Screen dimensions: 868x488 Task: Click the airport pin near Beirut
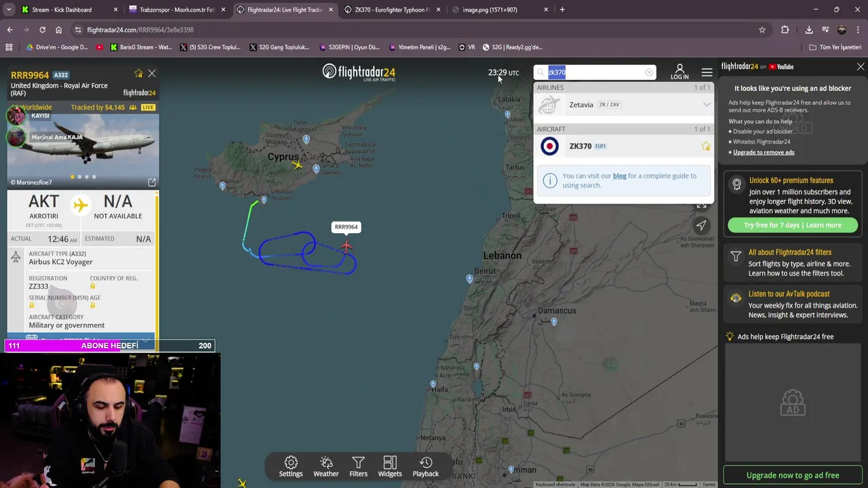469,279
